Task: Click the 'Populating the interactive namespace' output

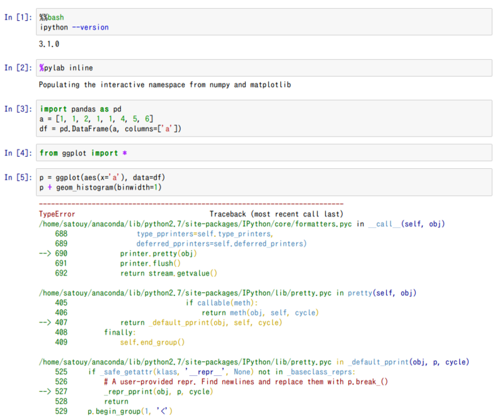Action: pyautogui.click(x=165, y=85)
